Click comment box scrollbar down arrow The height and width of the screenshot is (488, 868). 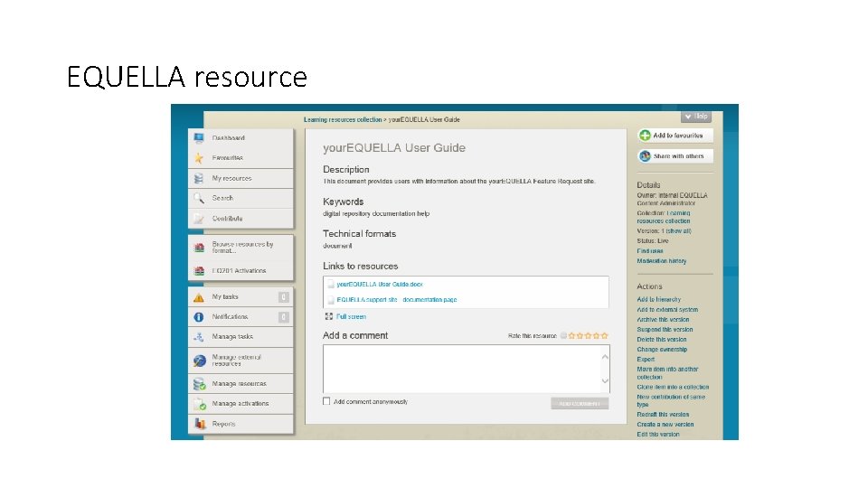605,381
